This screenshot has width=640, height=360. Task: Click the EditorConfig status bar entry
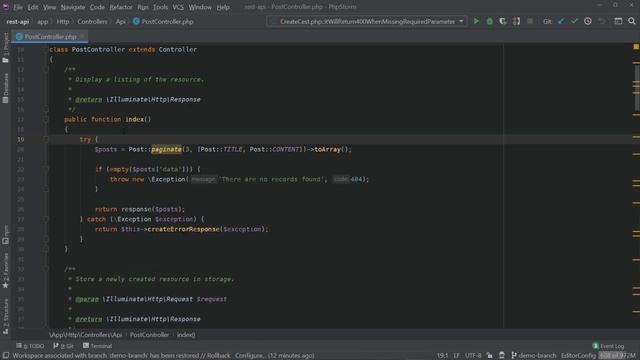click(x=578, y=356)
